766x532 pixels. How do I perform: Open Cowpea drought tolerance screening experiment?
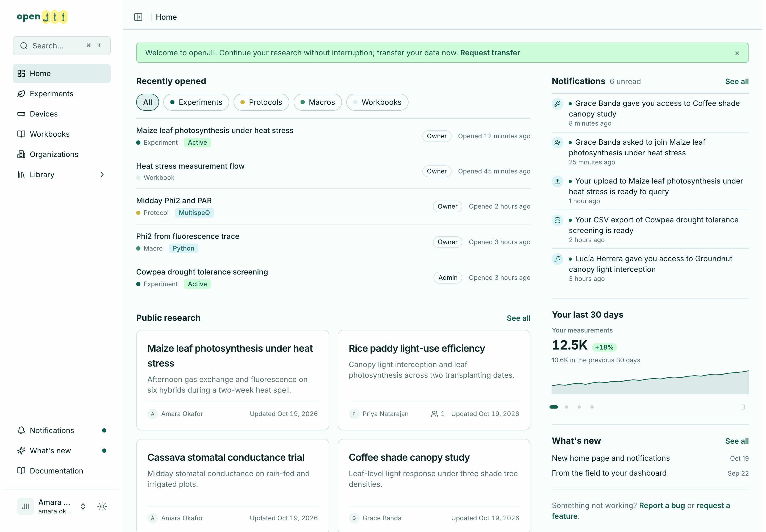click(333, 278)
